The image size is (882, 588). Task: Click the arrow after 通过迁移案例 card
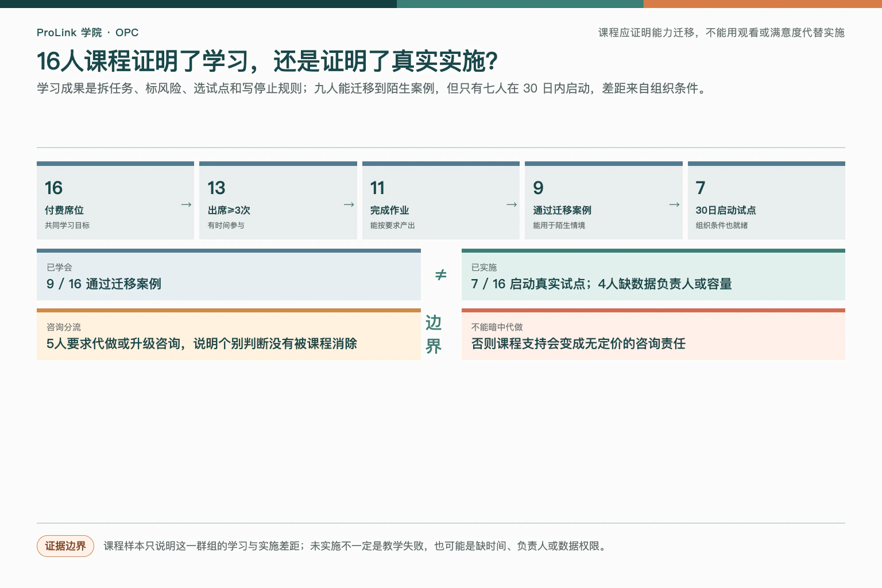tap(674, 204)
